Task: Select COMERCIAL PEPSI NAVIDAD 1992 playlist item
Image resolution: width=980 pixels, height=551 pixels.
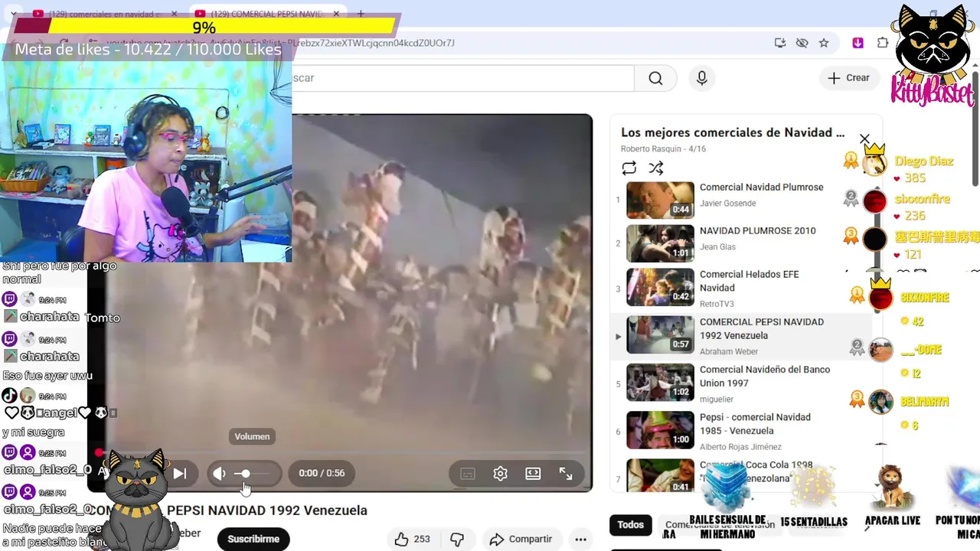Action: pos(740,335)
